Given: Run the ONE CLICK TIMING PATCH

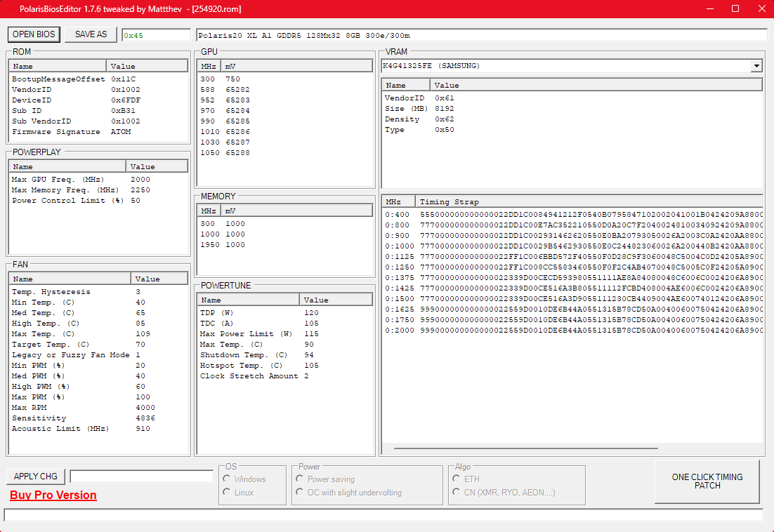Looking at the screenshot, I should click(x=707, y=481).
